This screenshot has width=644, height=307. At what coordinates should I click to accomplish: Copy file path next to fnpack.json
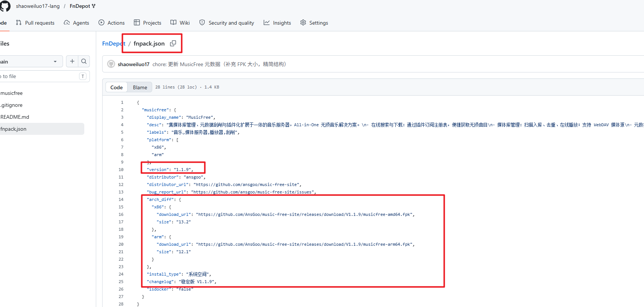click(173, 43)
